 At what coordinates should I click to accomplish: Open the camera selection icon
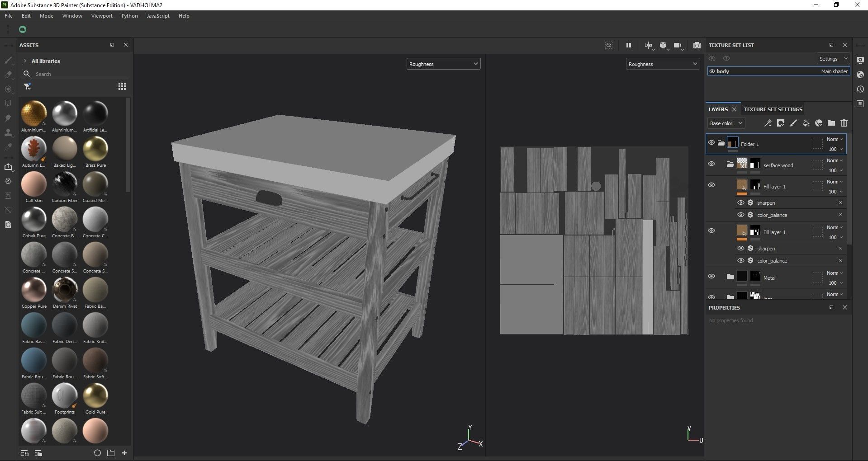coord(678,45)
